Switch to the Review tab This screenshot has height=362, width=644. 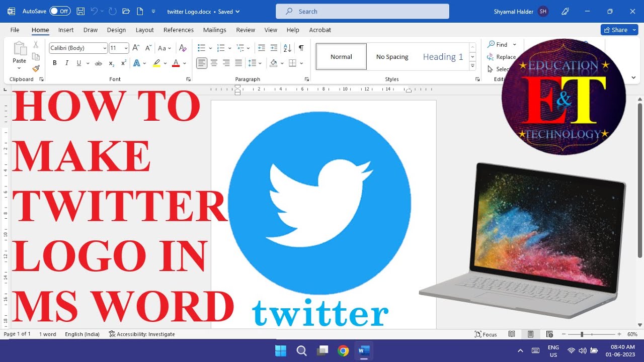coord(246,30)
